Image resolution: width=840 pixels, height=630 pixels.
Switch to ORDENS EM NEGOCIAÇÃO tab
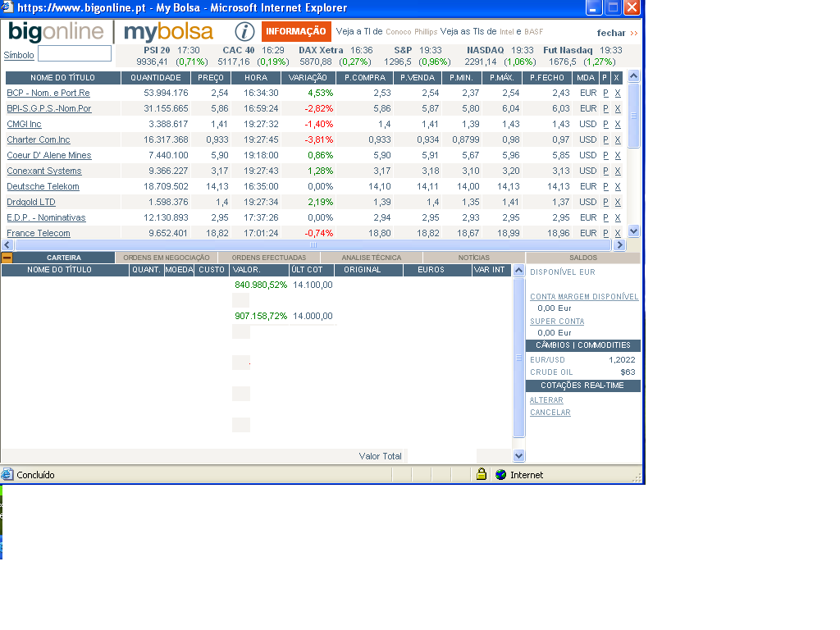(167, 258)
